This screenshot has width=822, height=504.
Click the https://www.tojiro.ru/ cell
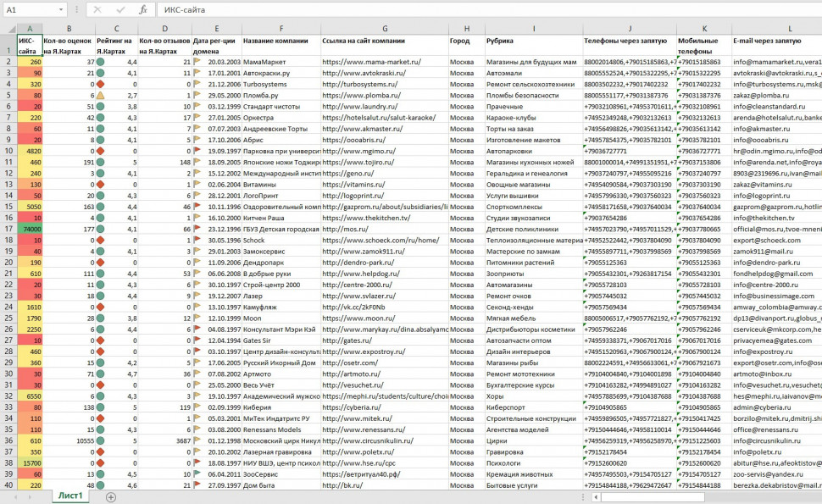tap(385, 163)
